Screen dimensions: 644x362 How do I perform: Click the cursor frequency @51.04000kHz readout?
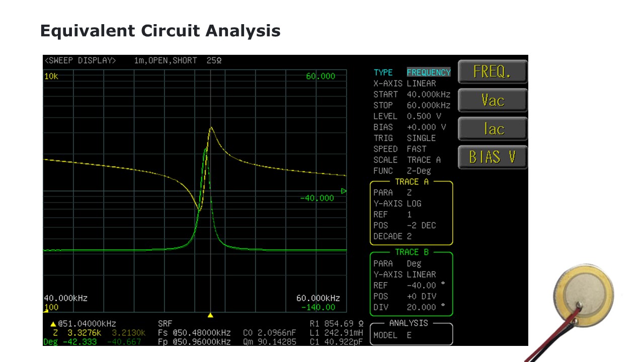click(x=87, y=324)
